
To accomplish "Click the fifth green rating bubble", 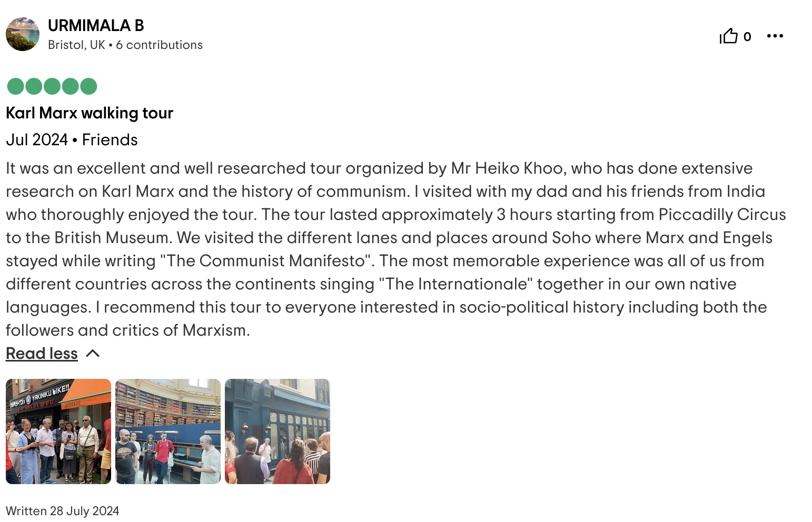I will (88, 86).
